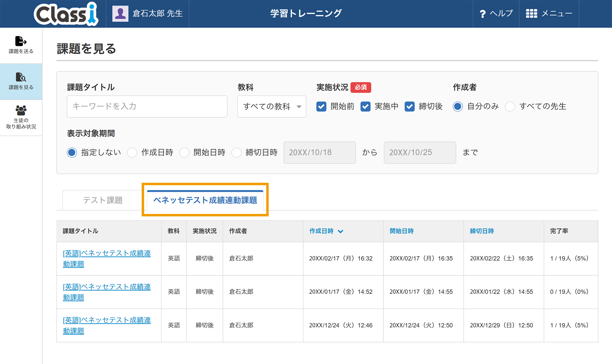Click deadline 20XX/01/22（水）14:55

(x=502, y=292)
